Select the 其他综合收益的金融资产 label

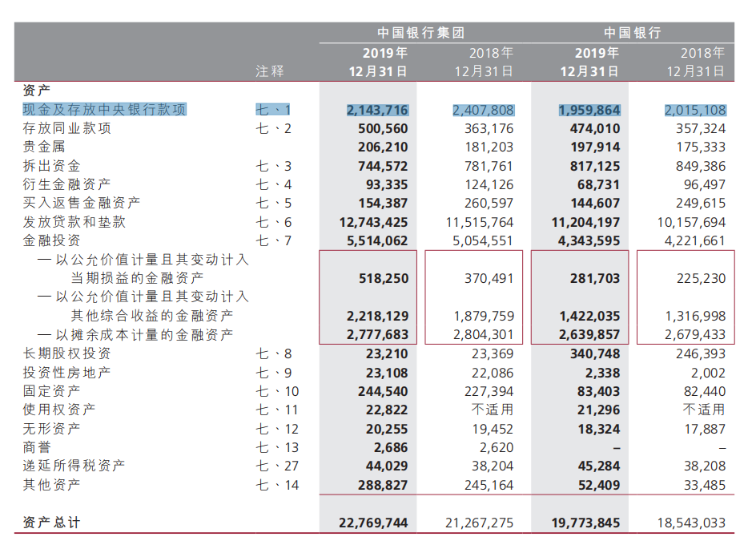tap(152, 316)
